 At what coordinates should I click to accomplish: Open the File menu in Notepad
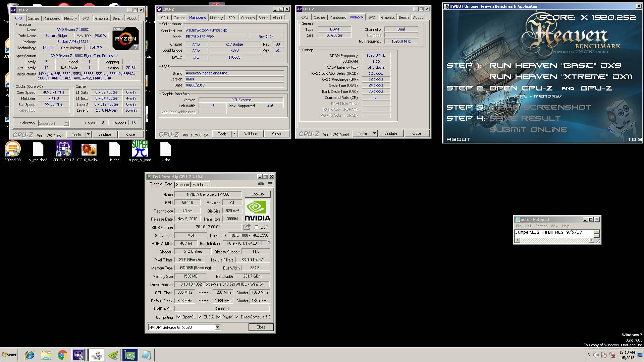[519, 226]
